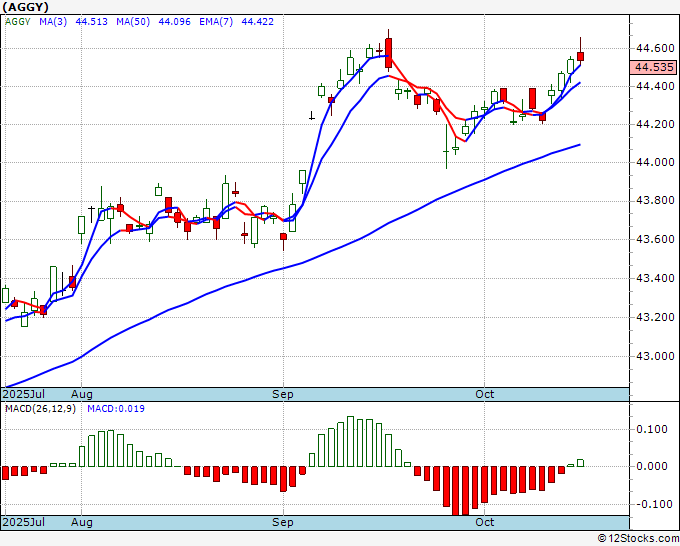Select the AGGY legend label
Viewport: 680px width, 546px height.
click(18, 22)
